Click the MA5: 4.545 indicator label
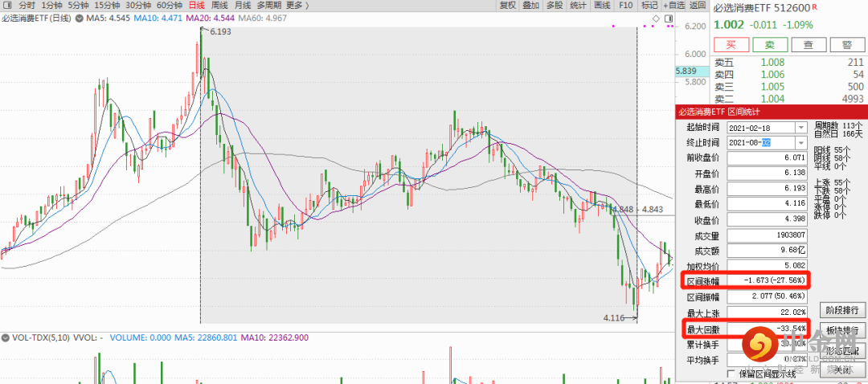Viewport: 868px width, 384px height. point(108,18)
